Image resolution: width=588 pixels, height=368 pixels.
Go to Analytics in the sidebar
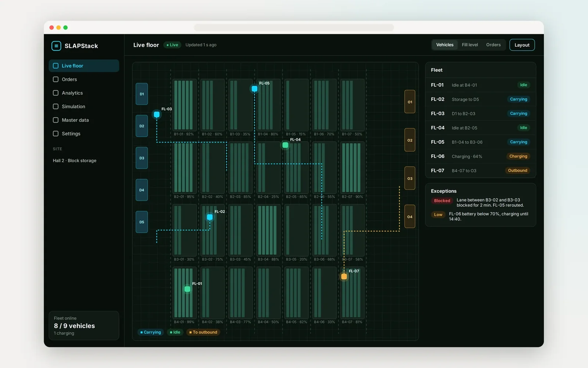point(84,93)
